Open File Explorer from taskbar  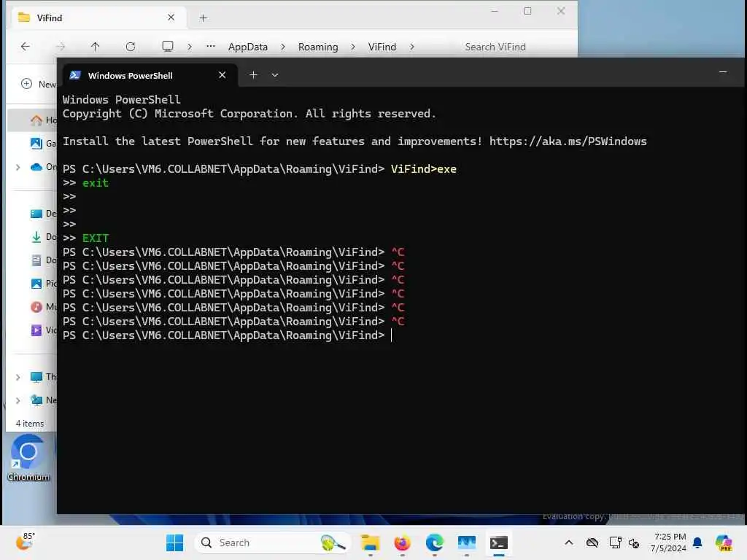click(370, 542)
